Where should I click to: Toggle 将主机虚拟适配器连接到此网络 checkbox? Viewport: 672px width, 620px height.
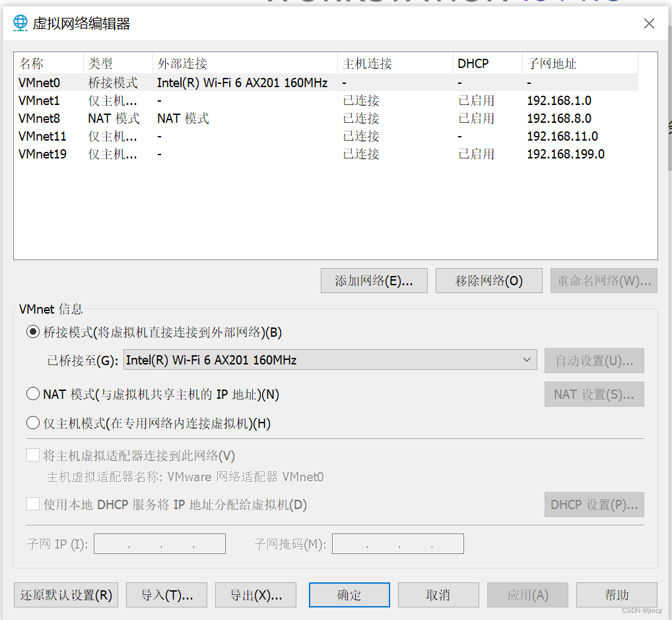(x=33, y=455)
